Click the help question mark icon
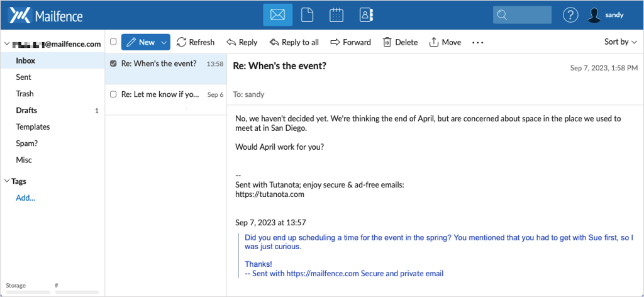This screenshot has height=297, width=644. [570, 15]
